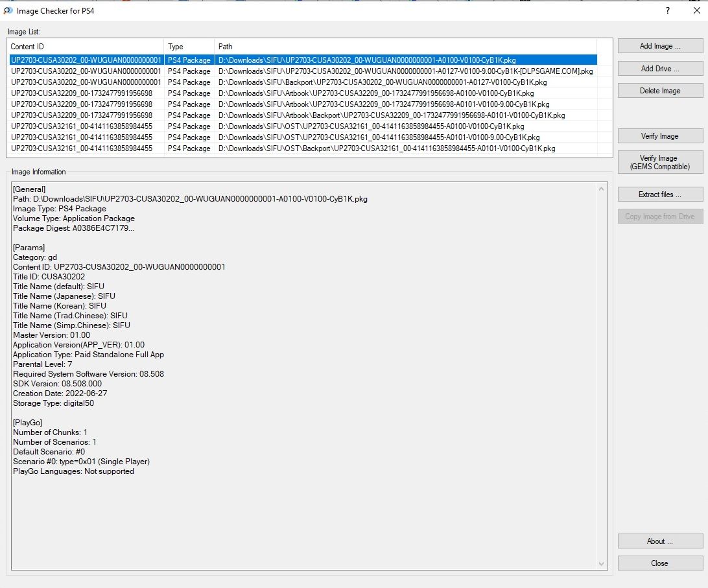Image resolution: width=708 pixels, height=588 pixels.
Task: Select the SIFU\Backport A0127 package row
Action: [303, 82]
